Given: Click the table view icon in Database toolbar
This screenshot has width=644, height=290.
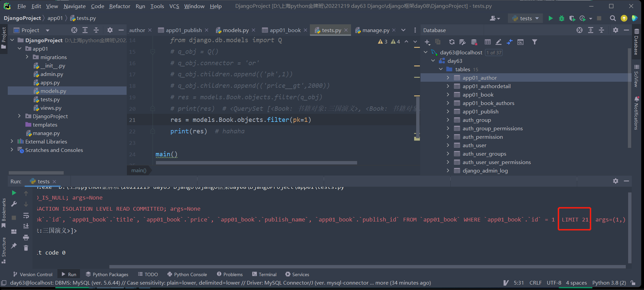Looking at the screenshot, I should click(x=488, y=42).
